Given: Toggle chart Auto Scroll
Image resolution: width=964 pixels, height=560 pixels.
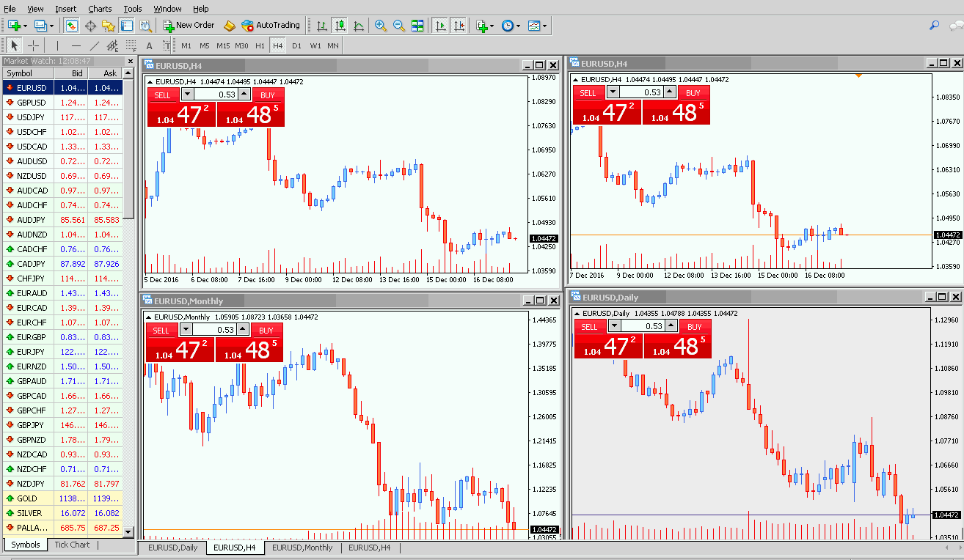Looking at the screenshot, I should (x=439, y=25).
